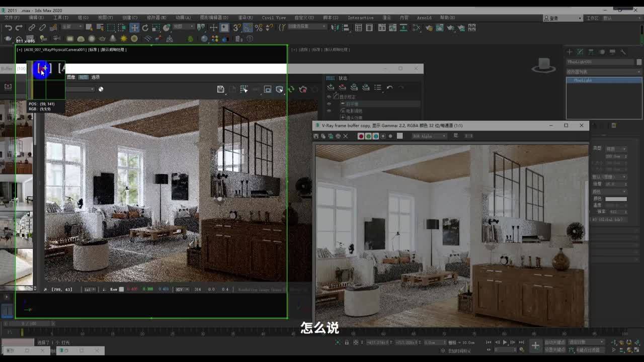Activate the Select and Move tool
644x362 pixels.
[x=134, y=28]
